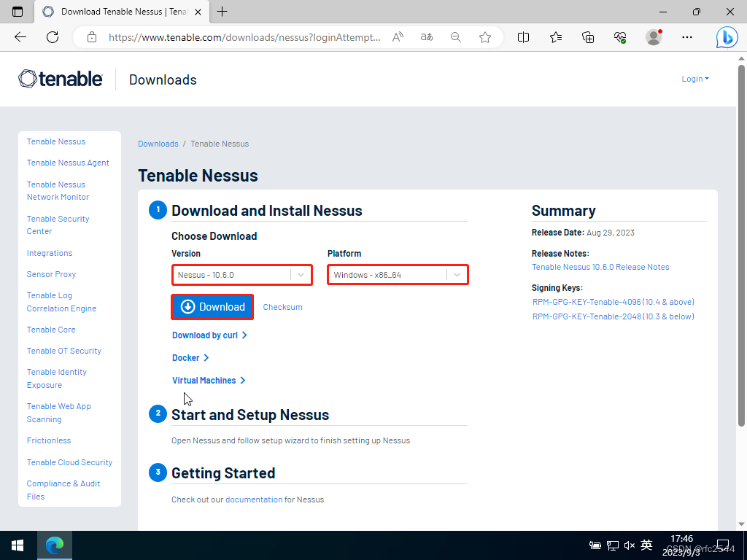Open Tenable OT Security downloads
This screenshot has width=747, height=560.
pos(64,351)
